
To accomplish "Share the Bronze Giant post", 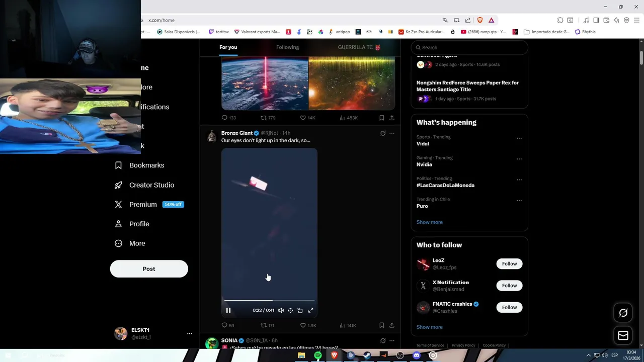I will (x=391, y=325).
